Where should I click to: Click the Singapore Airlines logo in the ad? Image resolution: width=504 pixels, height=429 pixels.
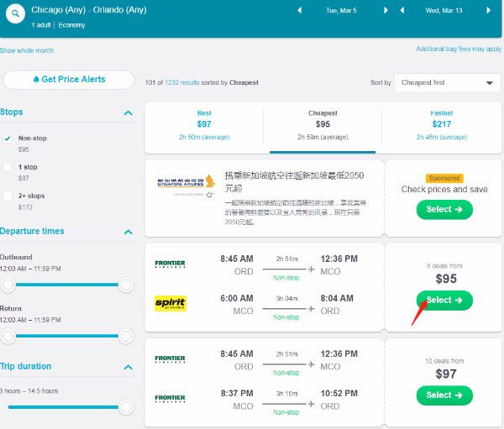(186, 186)
